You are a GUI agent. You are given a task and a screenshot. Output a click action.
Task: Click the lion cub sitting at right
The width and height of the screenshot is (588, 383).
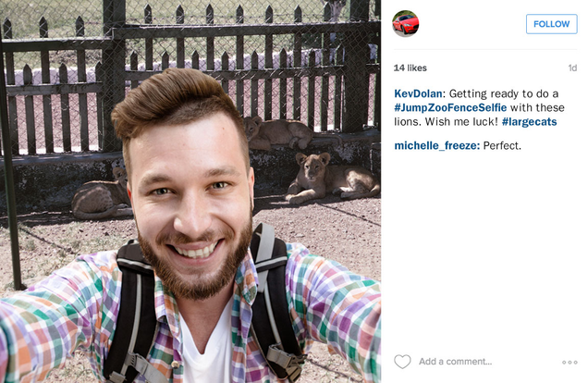tap(332, 177)
